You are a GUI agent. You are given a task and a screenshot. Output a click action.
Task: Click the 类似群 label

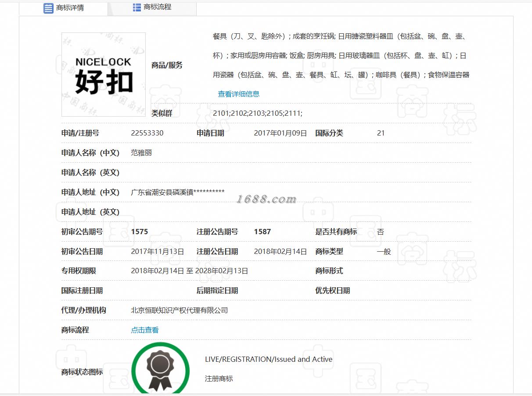(x=162, y=114)
